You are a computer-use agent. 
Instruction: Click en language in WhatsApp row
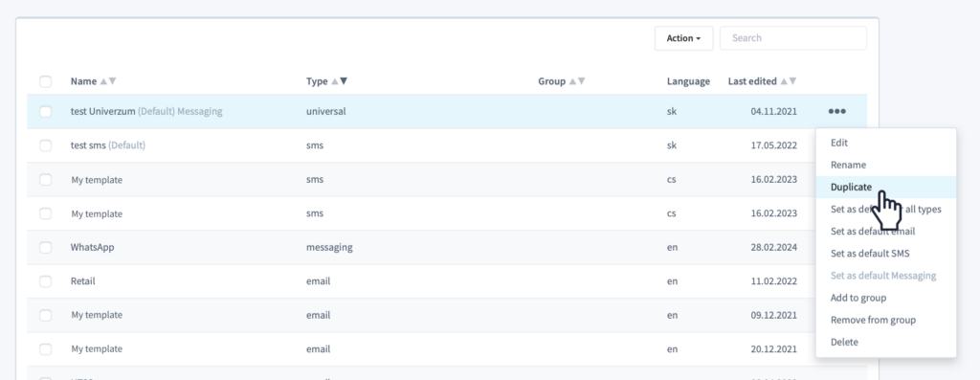click(672, 248)
